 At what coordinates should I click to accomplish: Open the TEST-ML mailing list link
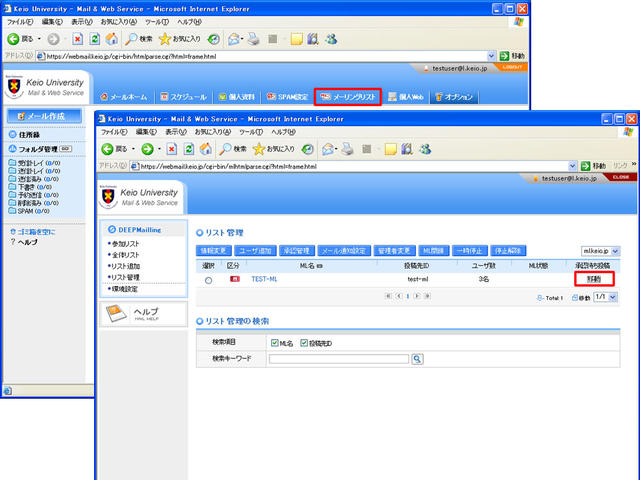264,280
